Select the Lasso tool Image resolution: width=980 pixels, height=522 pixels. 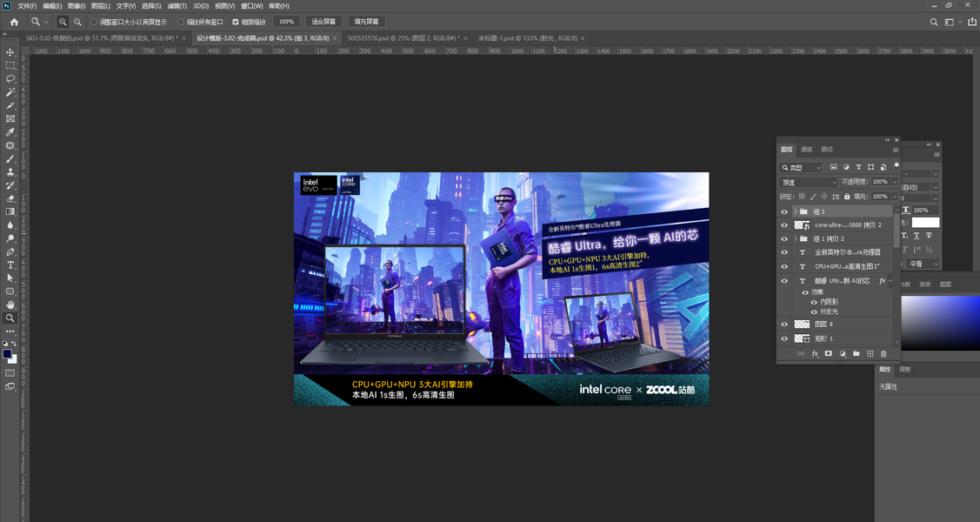click(10, 79)
